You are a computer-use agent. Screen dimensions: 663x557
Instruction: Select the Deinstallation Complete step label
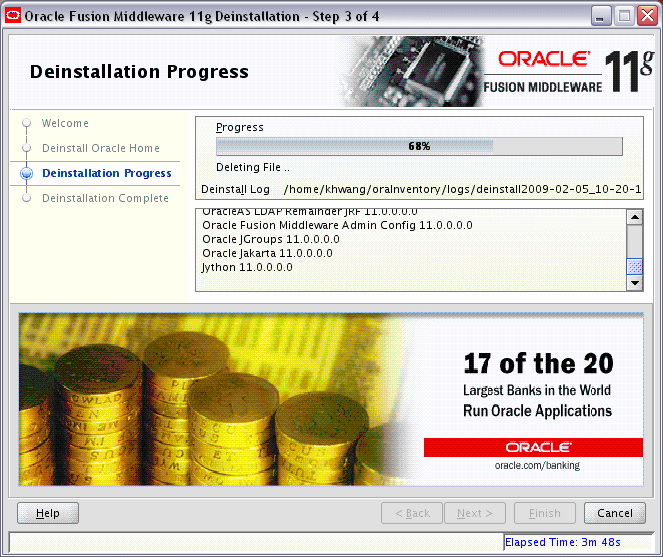[105, 198]
